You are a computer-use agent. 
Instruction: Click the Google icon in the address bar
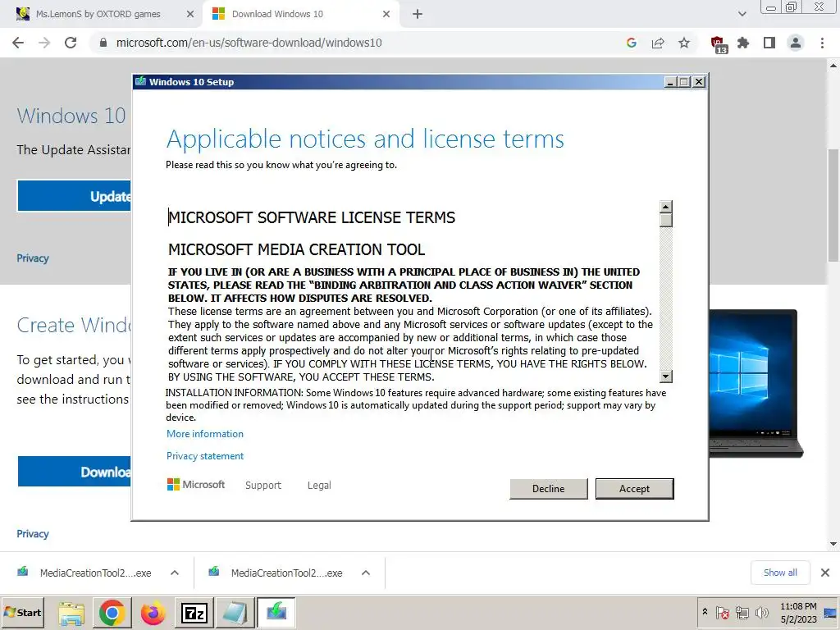[x=632, y=43]
